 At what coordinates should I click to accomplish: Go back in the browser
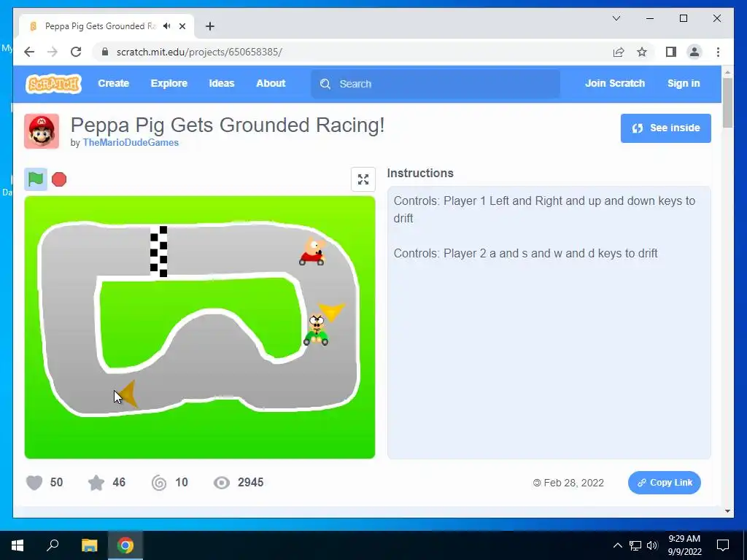click(x=29, y=52)
